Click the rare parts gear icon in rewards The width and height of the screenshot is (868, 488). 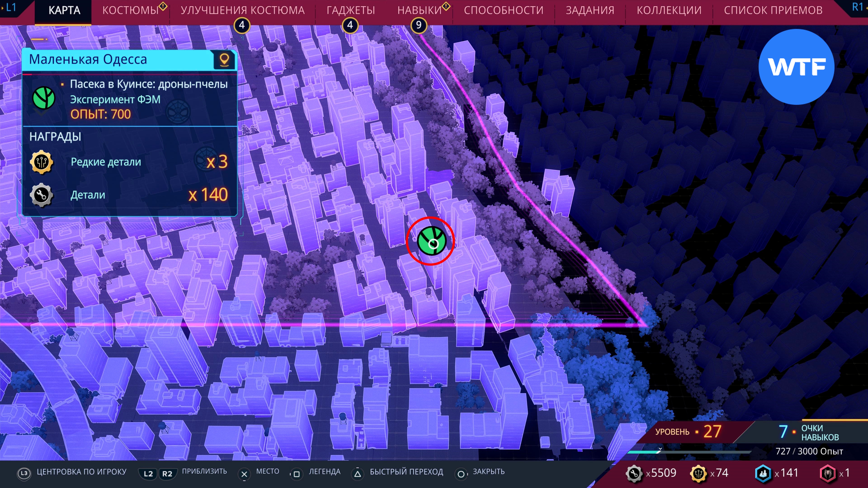click(41, 162)
